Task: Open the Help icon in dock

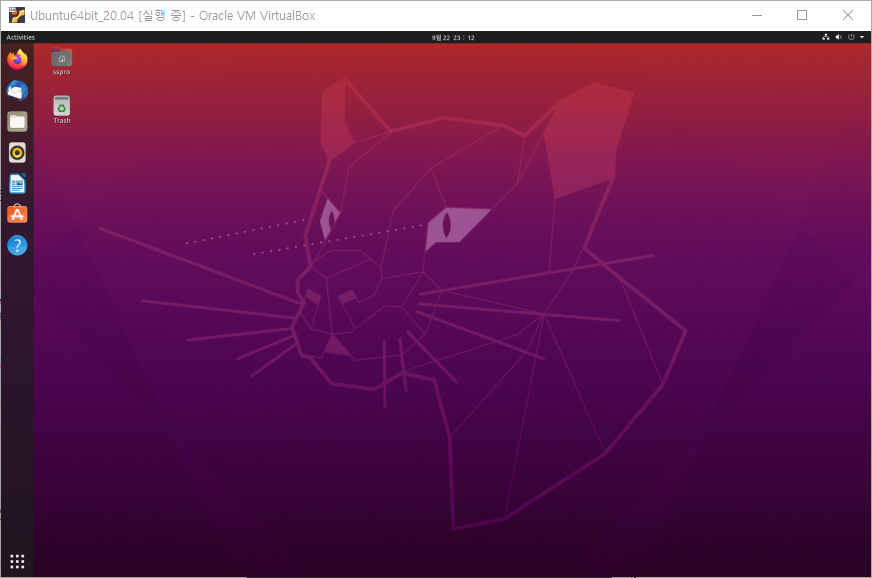Action: tap(17, 245)
